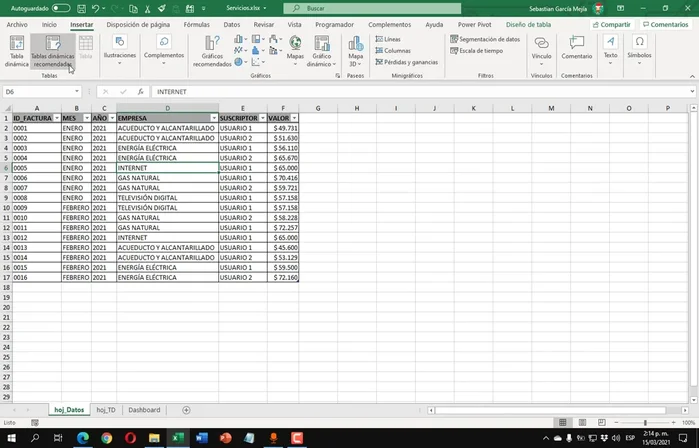Open the scatter chart dropdown icon
This screenshot has width=699, height=448.
pos(258,62)
